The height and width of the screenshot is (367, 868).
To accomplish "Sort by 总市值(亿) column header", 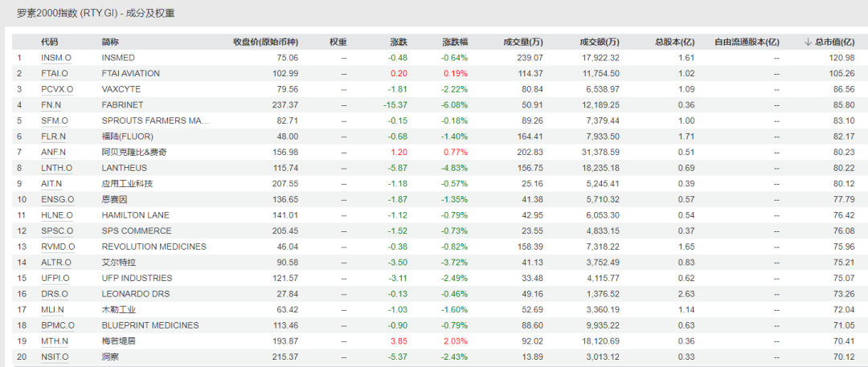I will pyautogui.click(x=829, y=42).
